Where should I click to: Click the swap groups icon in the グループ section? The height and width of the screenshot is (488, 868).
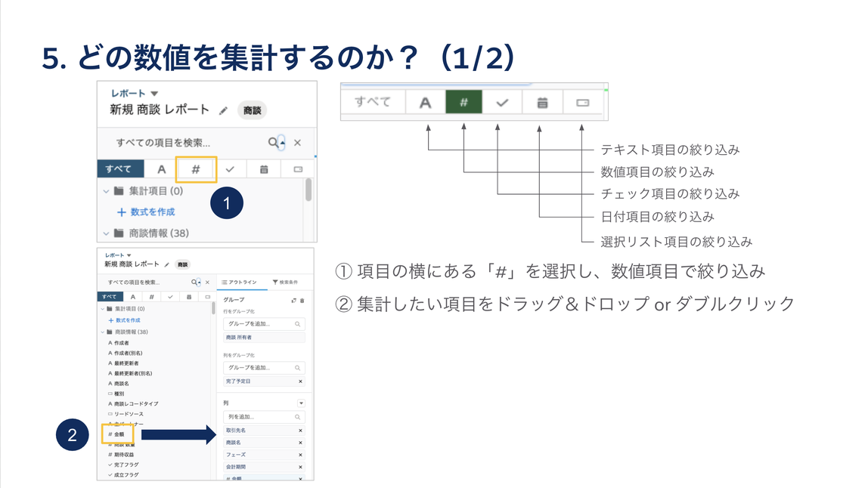tap(294, 301)
